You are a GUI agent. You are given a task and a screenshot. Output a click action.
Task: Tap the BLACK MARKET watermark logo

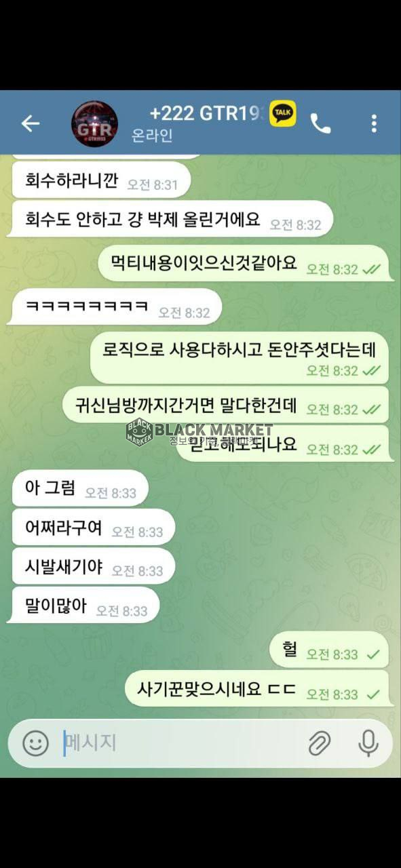pyautogui.click(x=200, y=433)
